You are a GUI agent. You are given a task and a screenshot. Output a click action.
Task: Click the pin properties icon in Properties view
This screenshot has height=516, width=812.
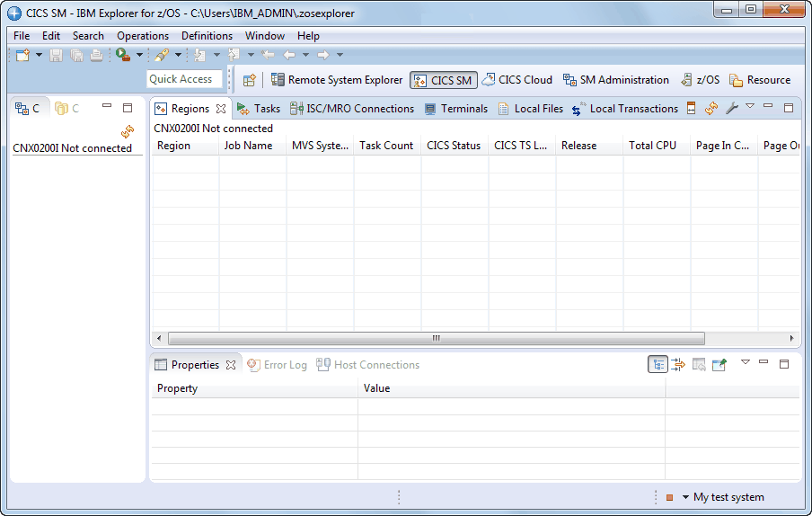click(x=719, y=365)
